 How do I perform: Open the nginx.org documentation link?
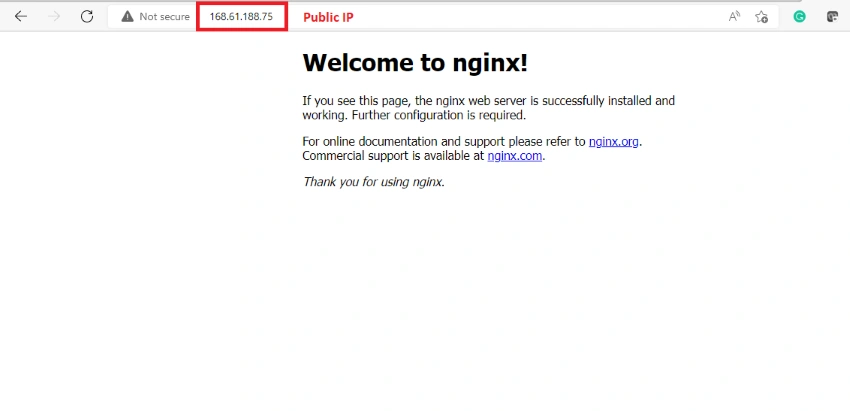point(614,142)
